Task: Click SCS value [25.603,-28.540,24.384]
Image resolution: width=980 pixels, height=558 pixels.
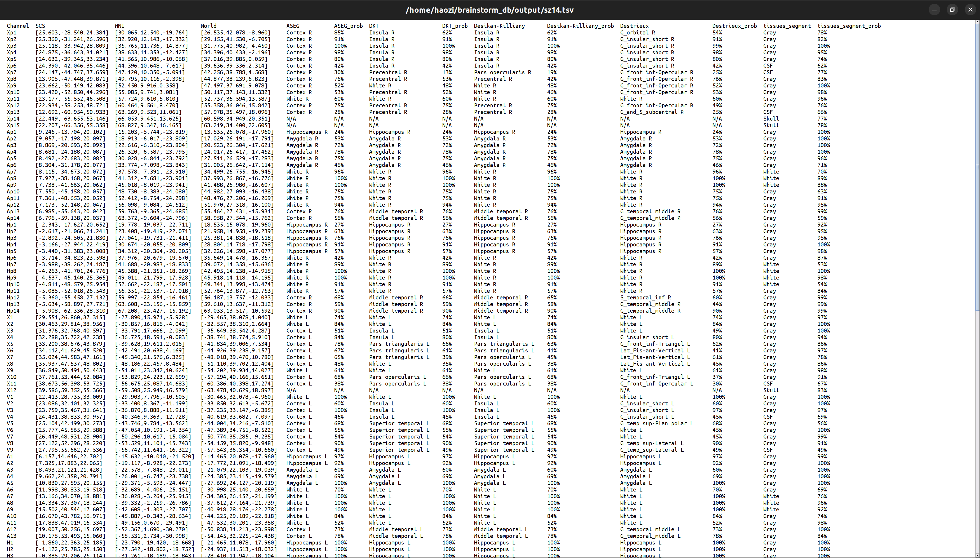Action: pos(72,33)
